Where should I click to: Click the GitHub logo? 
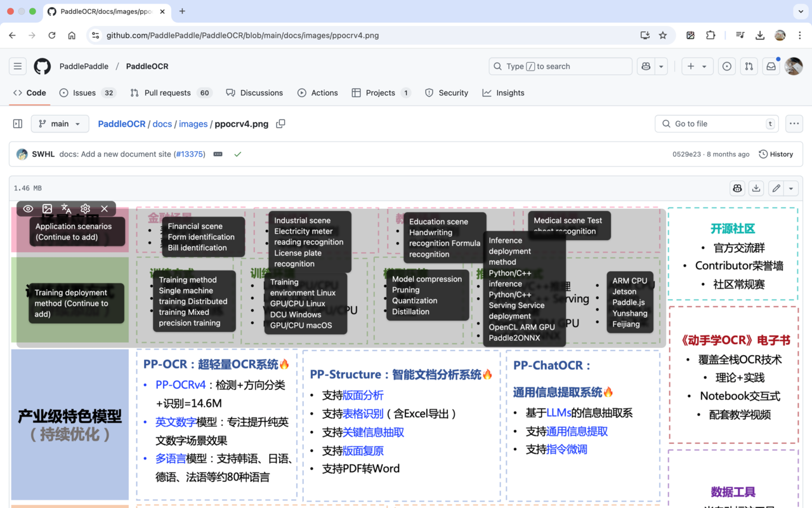pyautogui.click(x=42, y=66)
